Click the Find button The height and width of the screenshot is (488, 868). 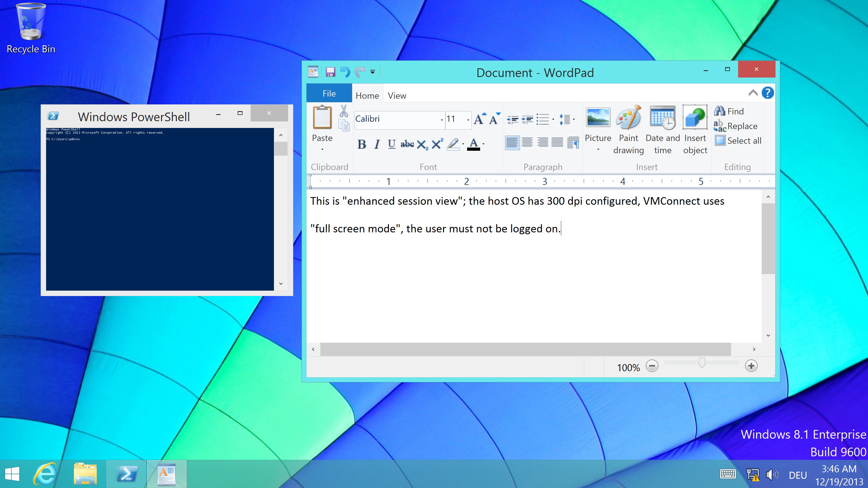click(x=729, y=111)
